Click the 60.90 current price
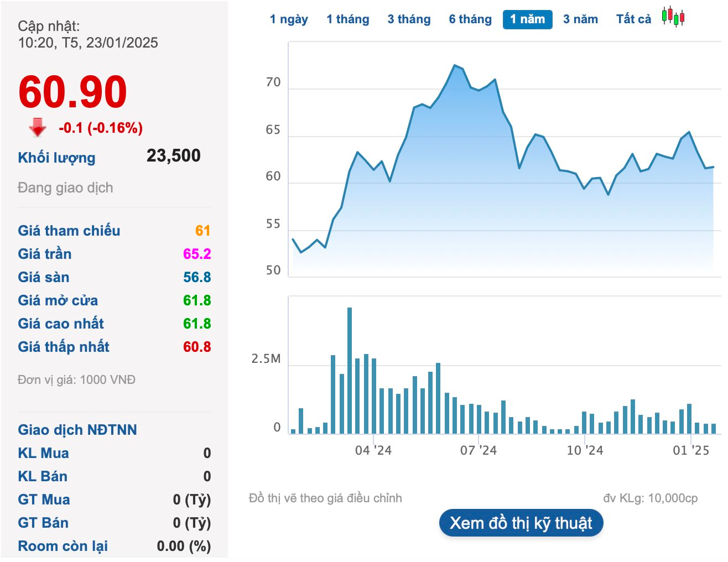Image resolution: width=728 pixels, height=562 pixels. tap(72, 92)
